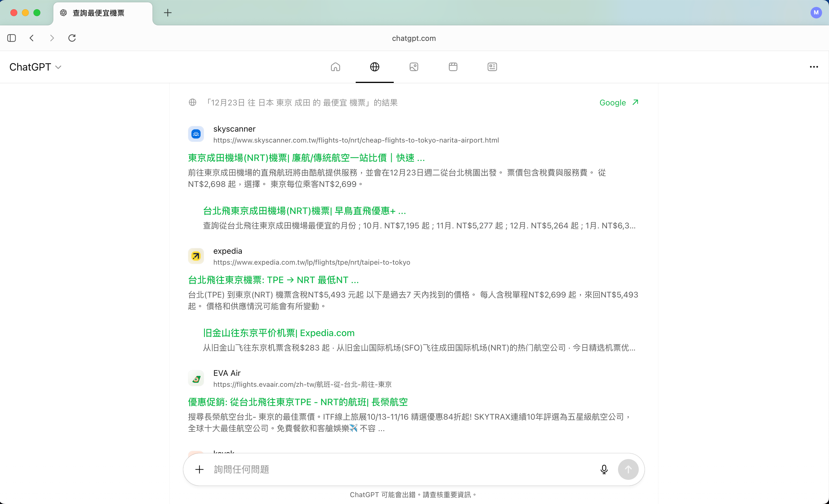Click the Expedia site favicon

click(196, 256)
